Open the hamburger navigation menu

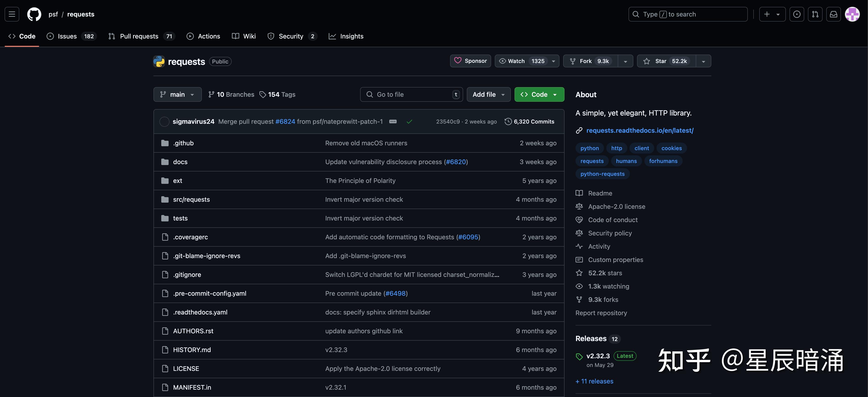point(12,14)
